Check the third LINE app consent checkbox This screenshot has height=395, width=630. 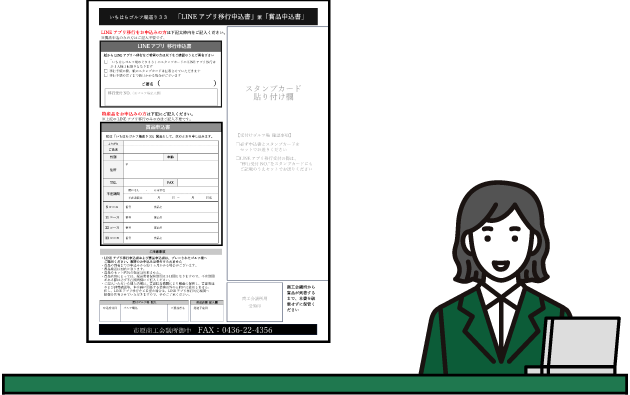click(106, 75)
